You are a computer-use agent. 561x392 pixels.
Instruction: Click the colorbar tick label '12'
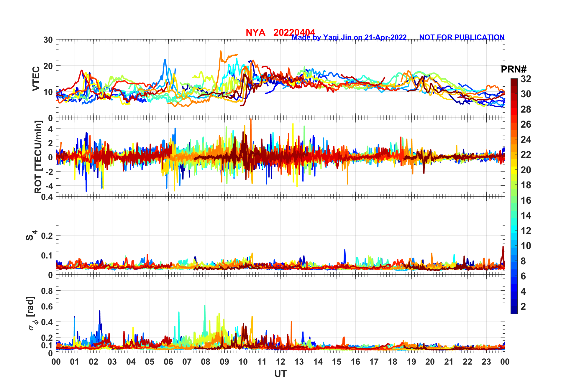[526, 231]
